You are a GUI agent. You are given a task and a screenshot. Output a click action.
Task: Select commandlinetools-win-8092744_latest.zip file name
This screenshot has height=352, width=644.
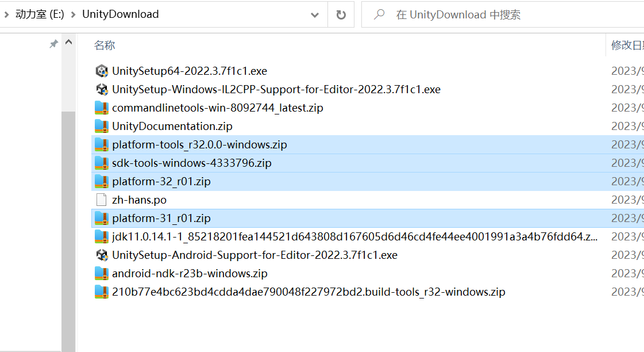click(218, 108)
